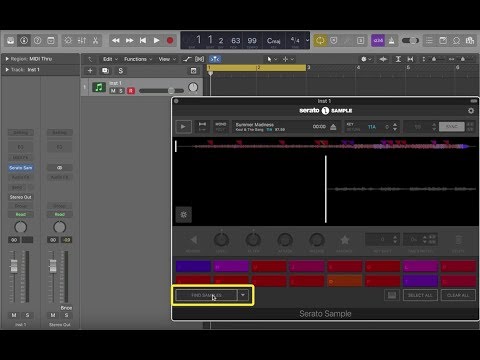The width and height of the screenshot is (480, 360).
Task: Open the Note Pads icon
Action: click(x=443, y=41)
